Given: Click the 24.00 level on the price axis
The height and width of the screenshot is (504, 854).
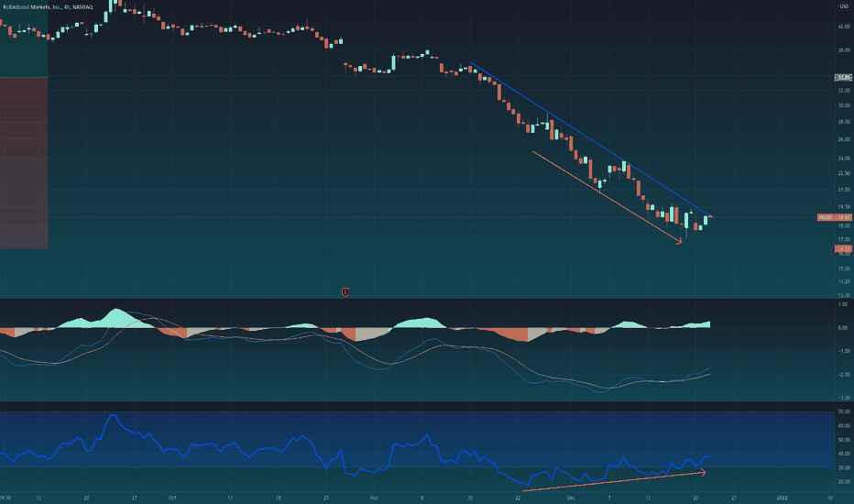Looking at the screenshot, I should 844,159.
